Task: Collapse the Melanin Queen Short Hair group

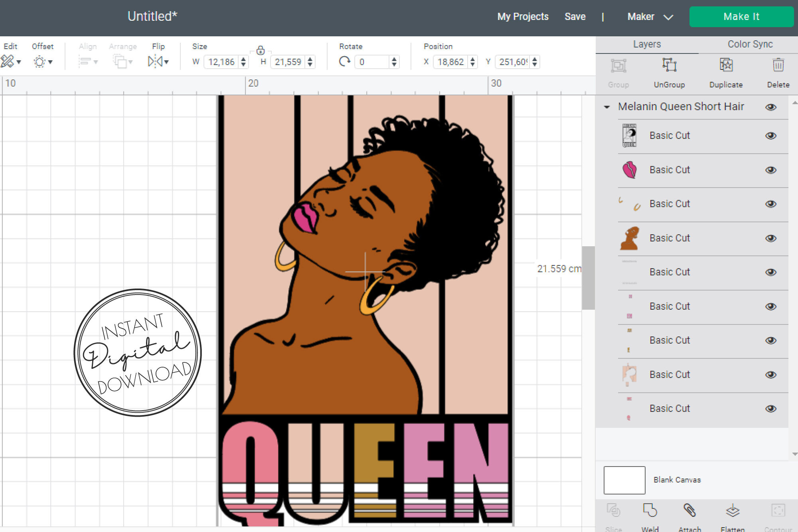Action: (x=607, y=107)
